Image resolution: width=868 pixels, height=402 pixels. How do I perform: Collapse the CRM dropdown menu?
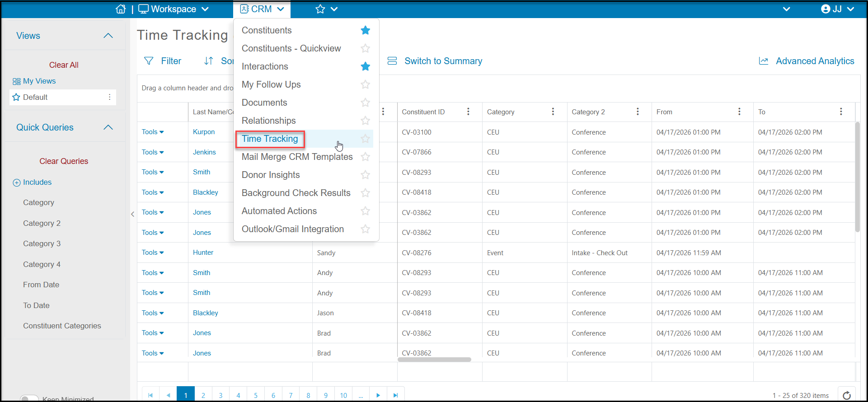click(262, 9)
